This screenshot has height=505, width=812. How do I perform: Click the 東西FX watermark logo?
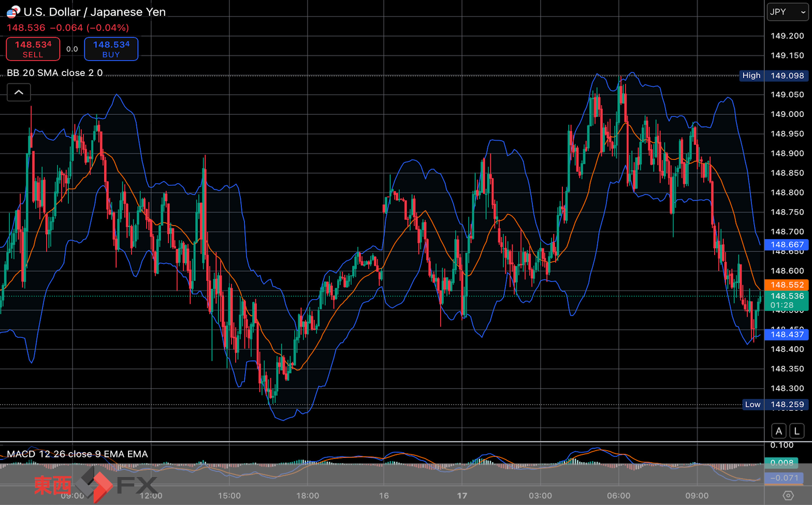(x=96, y=485)
